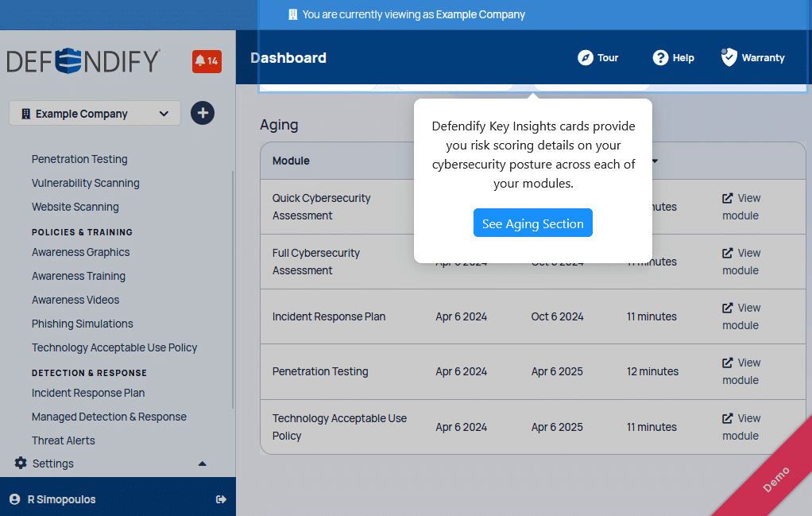The height and width of the screenshot is (516, 812).
Task: Click the logout icon beside R Simopoulos
Action: click(221, 499)
